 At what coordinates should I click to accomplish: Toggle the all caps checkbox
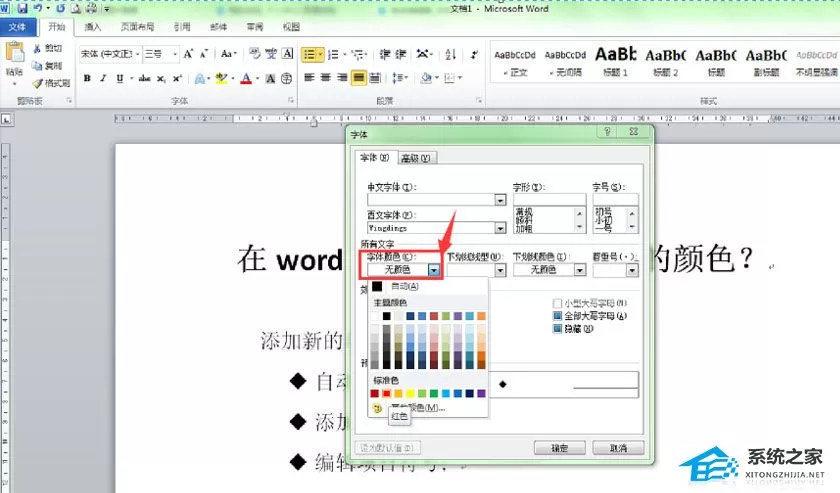(x=557, y=316)
